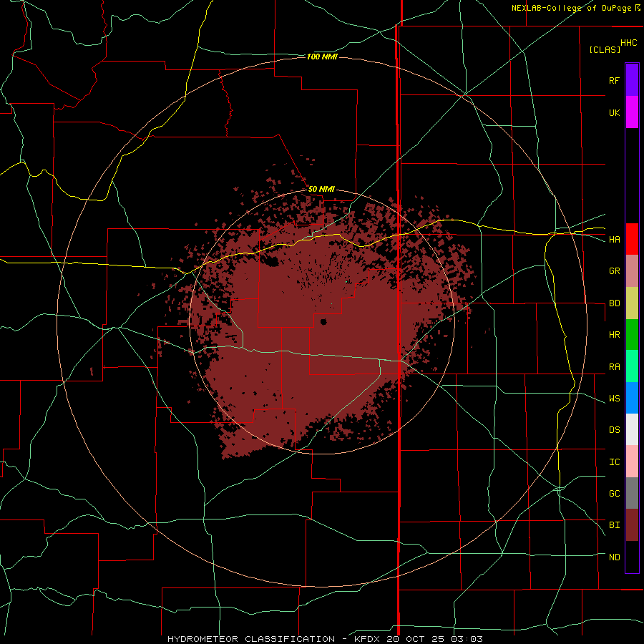Screen dimensions: 644x644
Task: Click the radar site black dot at center
Action: click(x=323, y=321)
